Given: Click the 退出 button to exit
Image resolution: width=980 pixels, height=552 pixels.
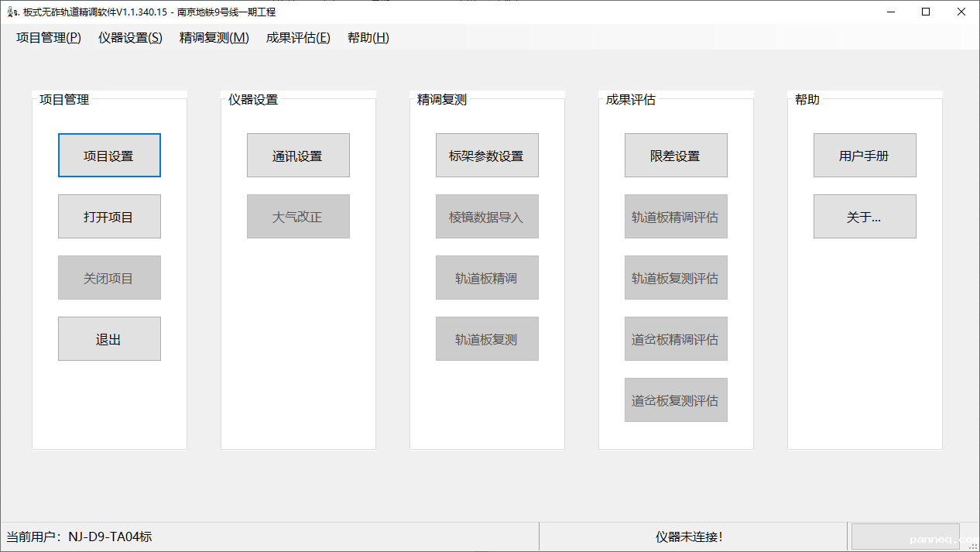Looking at the screenshot, I should click(109, 339).
